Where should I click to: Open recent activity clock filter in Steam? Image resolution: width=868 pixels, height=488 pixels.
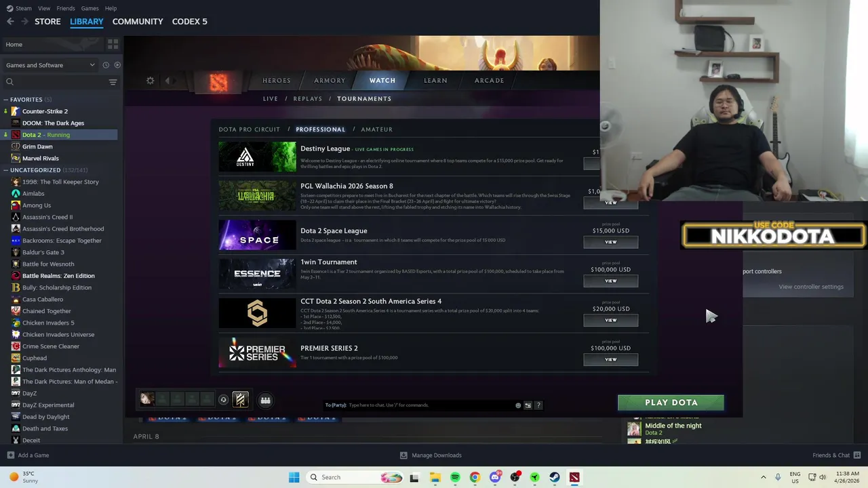click(x=106, y=65)
